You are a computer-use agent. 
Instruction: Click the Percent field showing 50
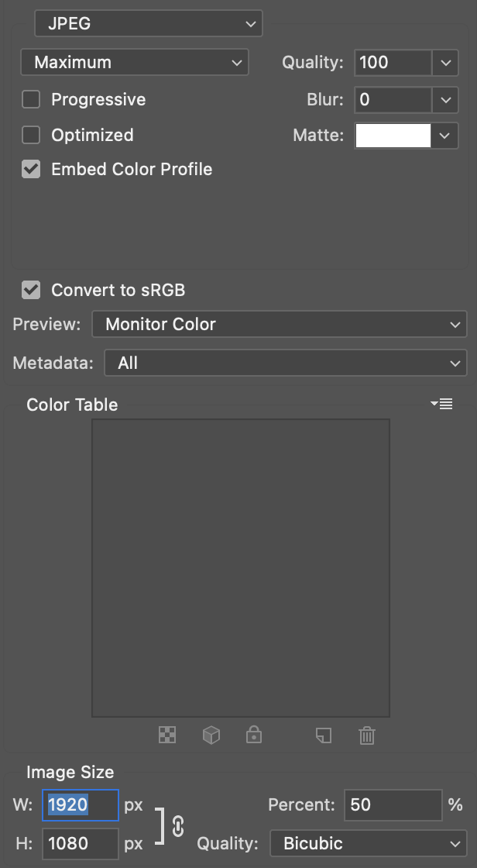392,804
